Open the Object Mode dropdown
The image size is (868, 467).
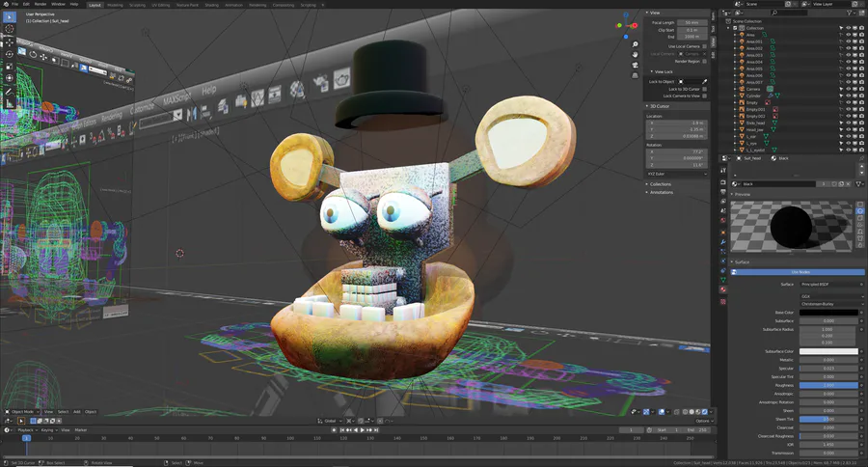(22, 412)
